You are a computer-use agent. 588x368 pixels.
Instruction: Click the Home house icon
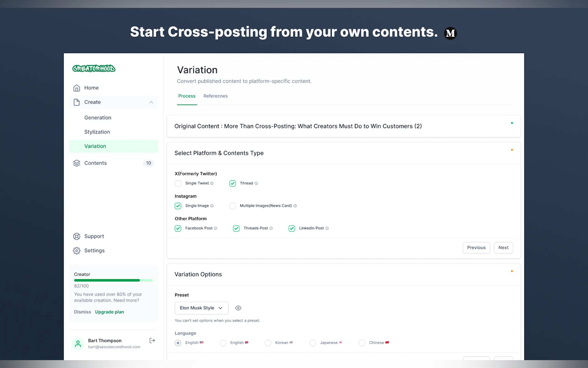[77, 88]
